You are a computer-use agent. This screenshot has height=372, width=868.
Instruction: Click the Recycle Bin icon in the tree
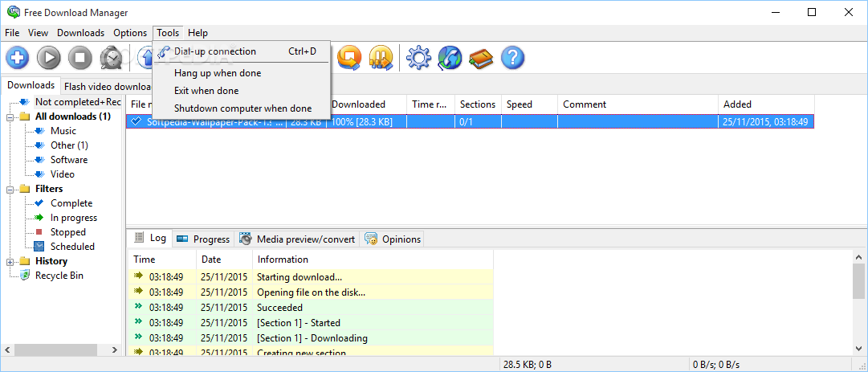click(25, 275)
